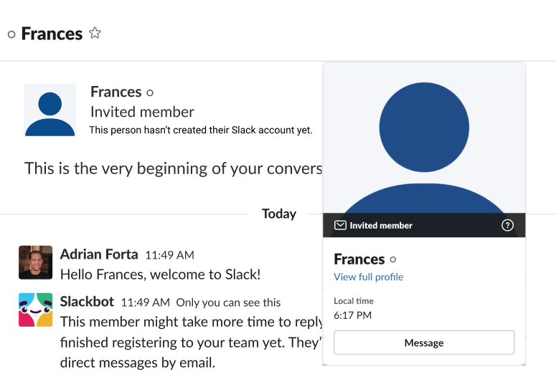
Task: Open View full profile link
Action: coord(369,277)
